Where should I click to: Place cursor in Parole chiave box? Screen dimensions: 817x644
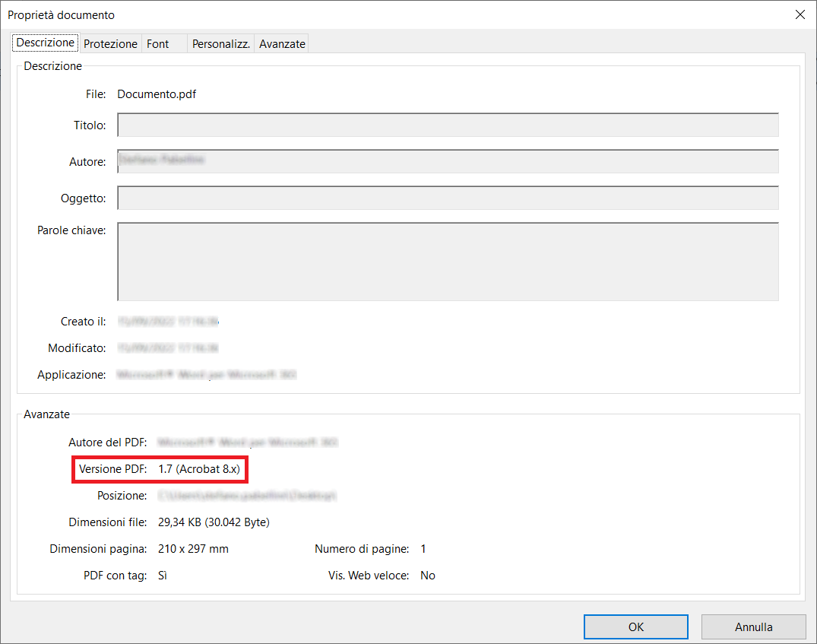click(x=448, y=262)
